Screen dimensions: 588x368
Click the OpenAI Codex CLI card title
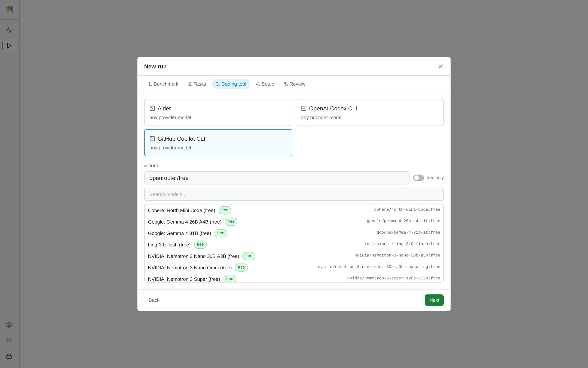coord(333,108)
